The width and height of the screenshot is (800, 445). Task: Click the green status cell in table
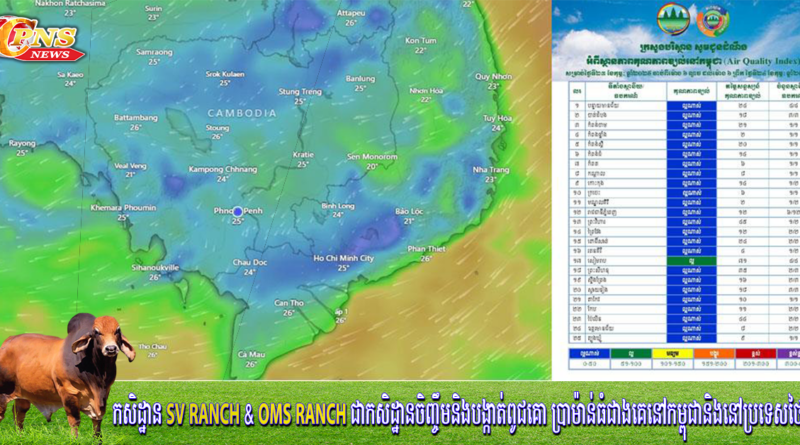691,261
